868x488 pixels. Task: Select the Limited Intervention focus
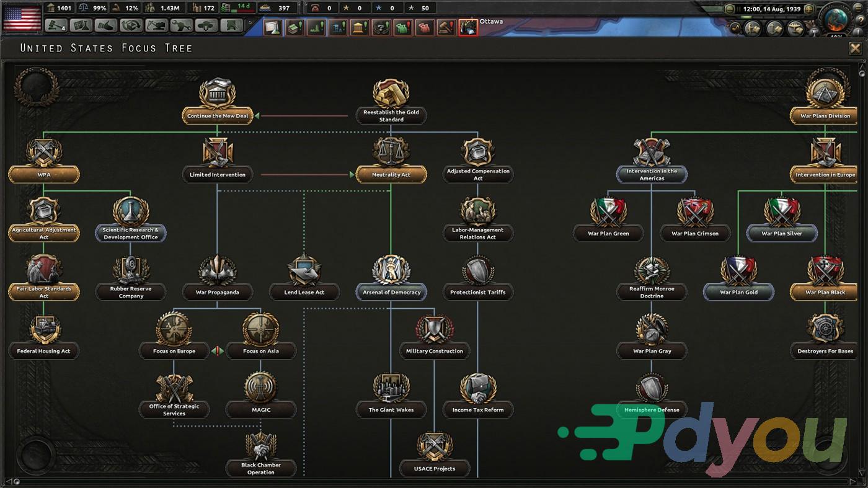coord(217,160)
